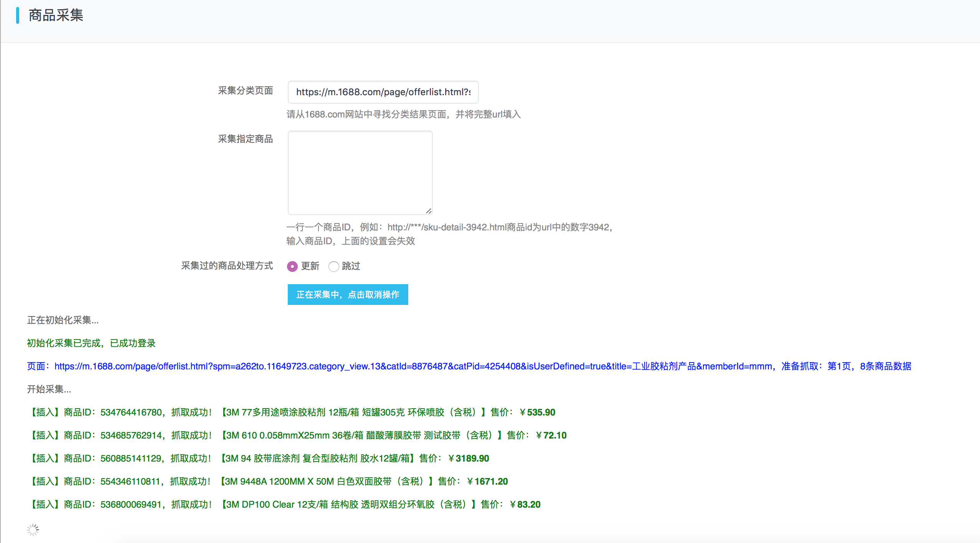
Task: Click log row for product ID 560885141129
Action: point(259,459)
